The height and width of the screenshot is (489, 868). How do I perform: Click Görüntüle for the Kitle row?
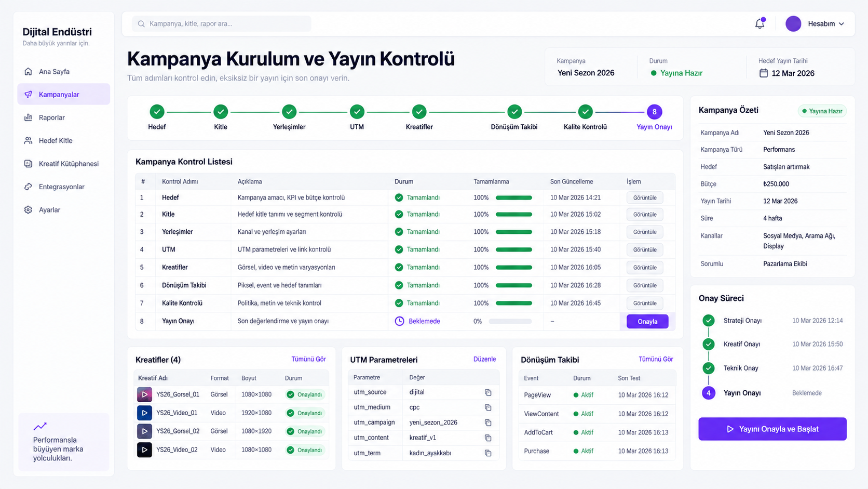645,214
